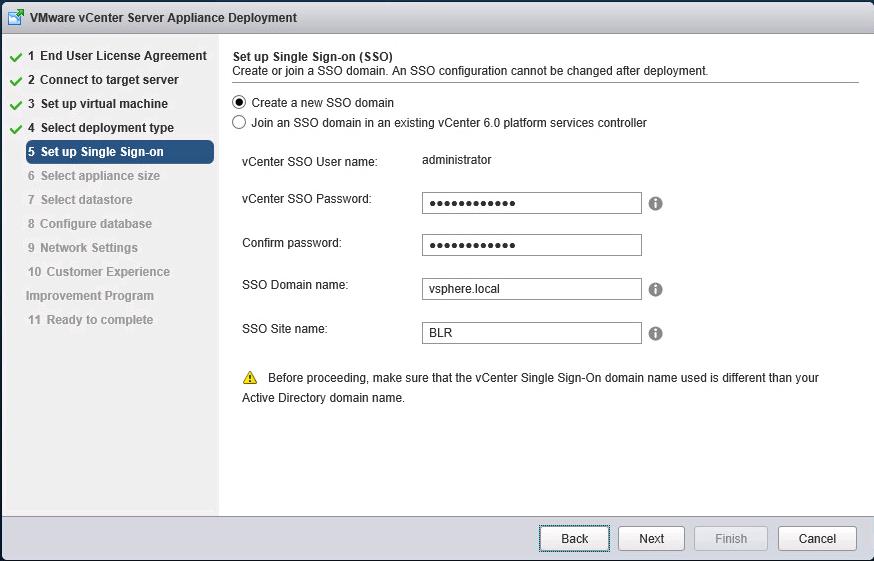Go to step 1 End User License Agreement

click(x=116, y=56)
